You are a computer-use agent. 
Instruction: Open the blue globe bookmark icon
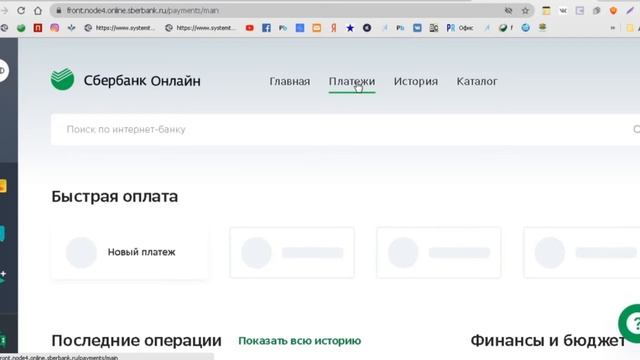(x=526, y=28)
